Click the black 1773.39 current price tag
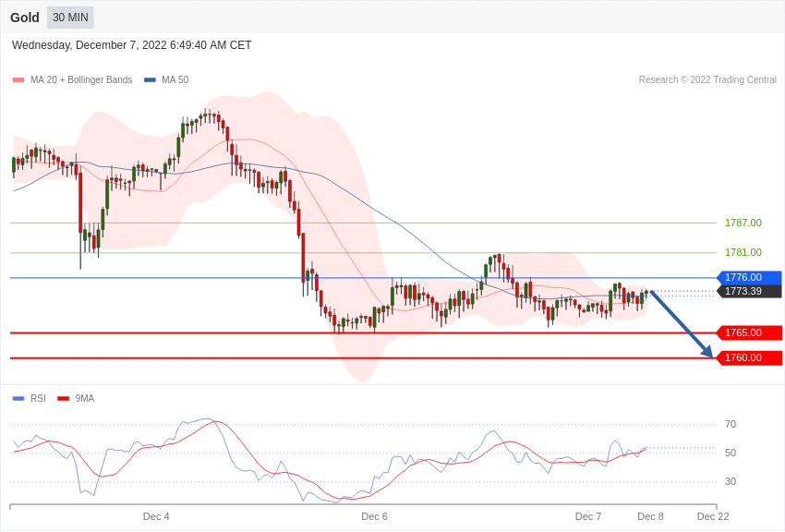 pos(750,291)
